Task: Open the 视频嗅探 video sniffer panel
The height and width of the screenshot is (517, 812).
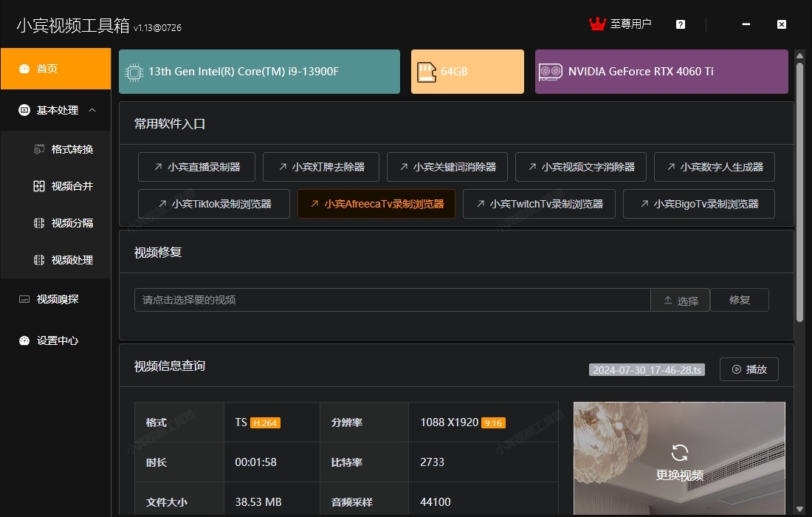Action: point(47,299)
